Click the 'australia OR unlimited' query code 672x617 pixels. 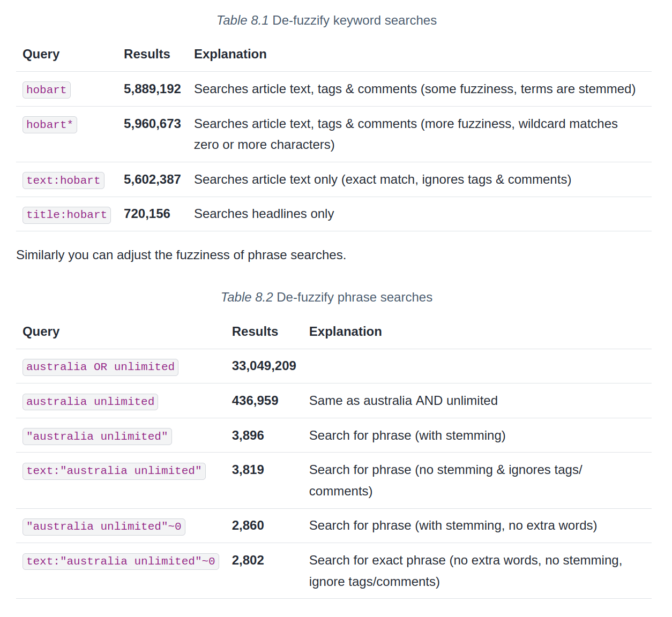coord(100,367)
